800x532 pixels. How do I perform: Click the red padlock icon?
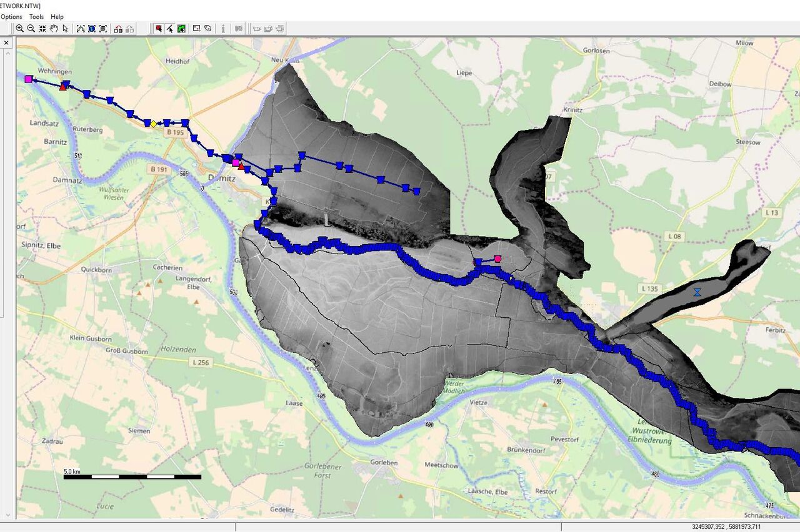click(118, 29)
